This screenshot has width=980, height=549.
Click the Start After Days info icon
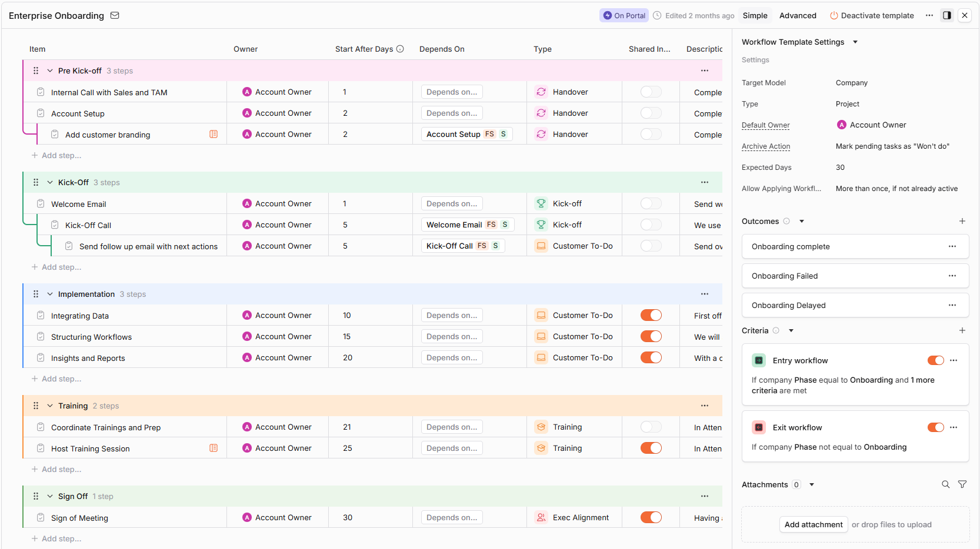400,49
